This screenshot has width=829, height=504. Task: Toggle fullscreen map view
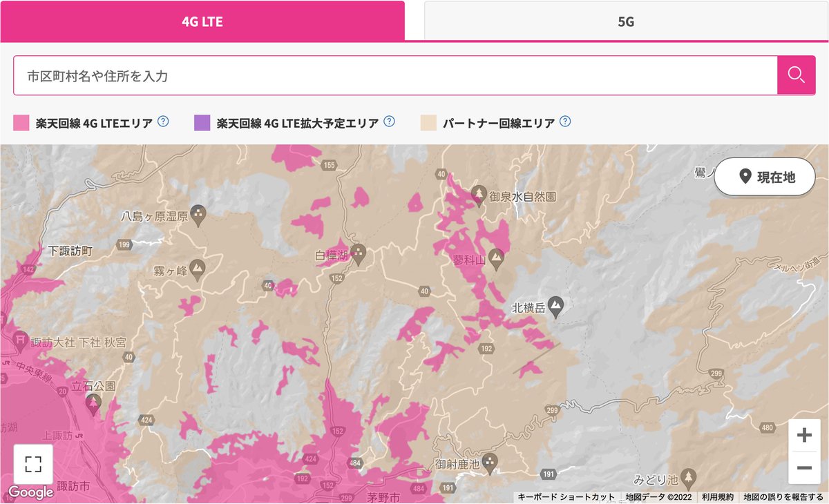point(33,464)
